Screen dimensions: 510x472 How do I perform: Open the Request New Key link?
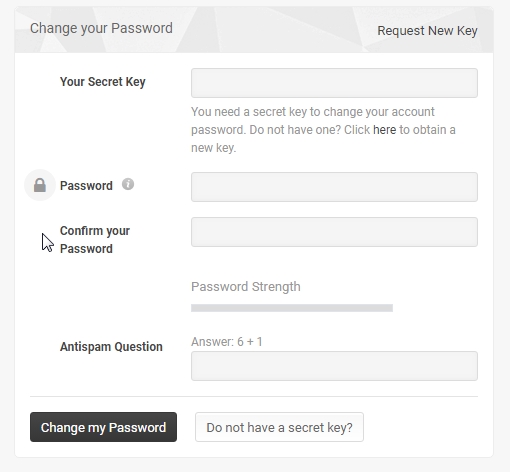click(427, 31)
